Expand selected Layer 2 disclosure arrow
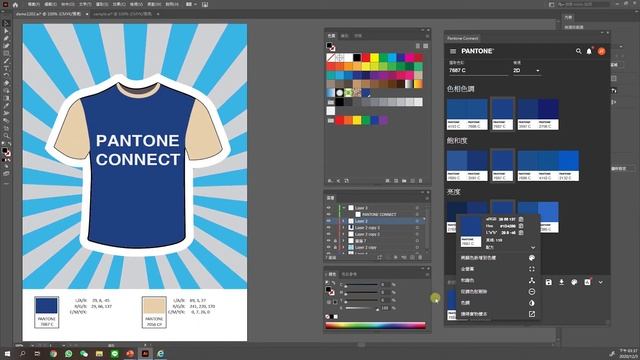The width and height of the screenshot is (640, 360). (344, 221)
